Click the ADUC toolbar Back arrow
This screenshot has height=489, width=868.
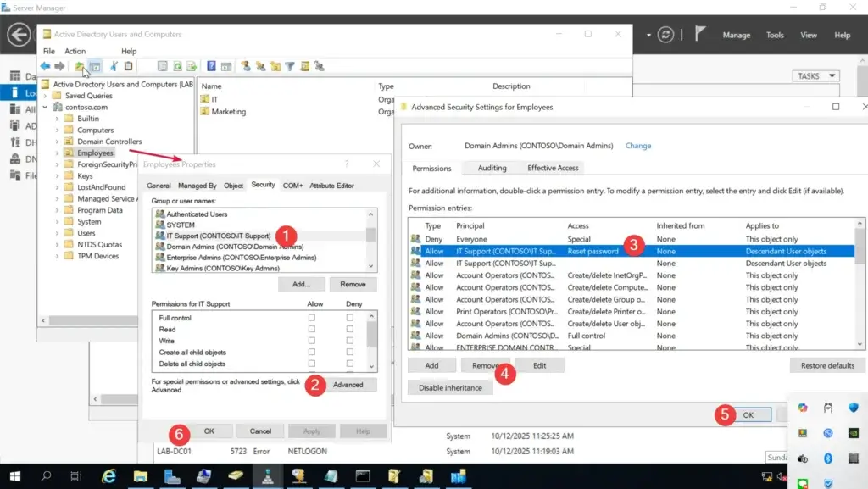click(45, 66)
